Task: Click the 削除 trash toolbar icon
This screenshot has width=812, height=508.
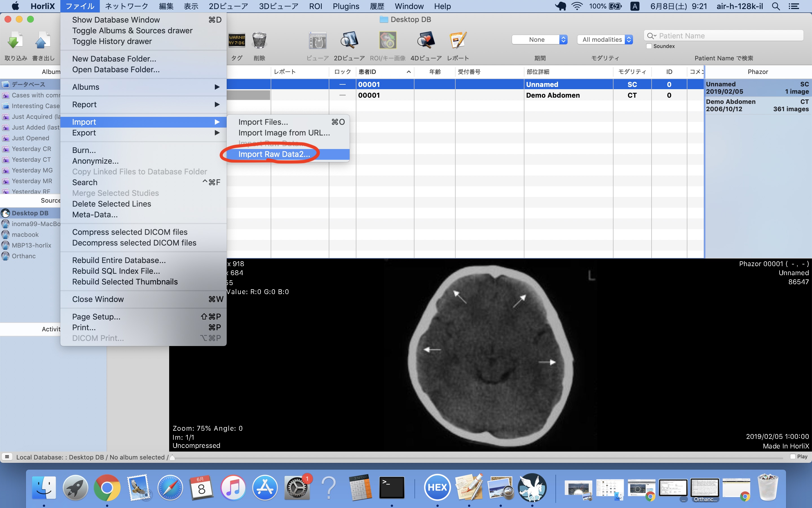Action: tap(259, 41)
